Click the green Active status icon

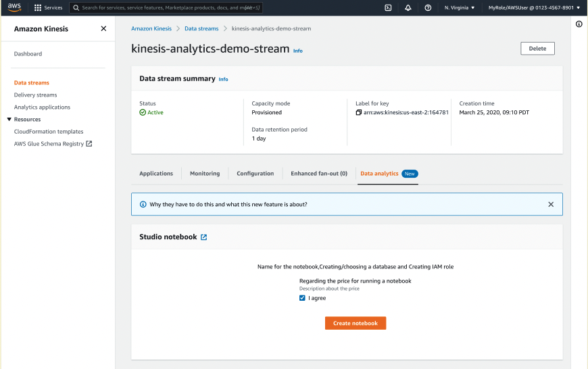[x=143, y=112]
